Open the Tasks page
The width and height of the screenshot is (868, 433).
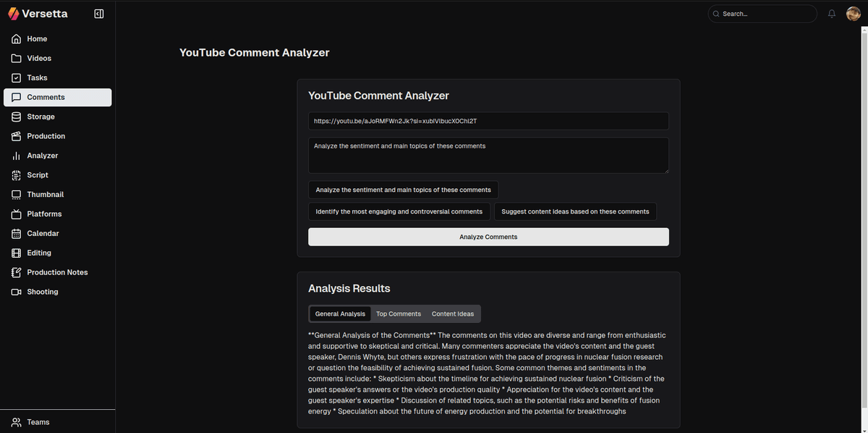(x=57, y=78)
